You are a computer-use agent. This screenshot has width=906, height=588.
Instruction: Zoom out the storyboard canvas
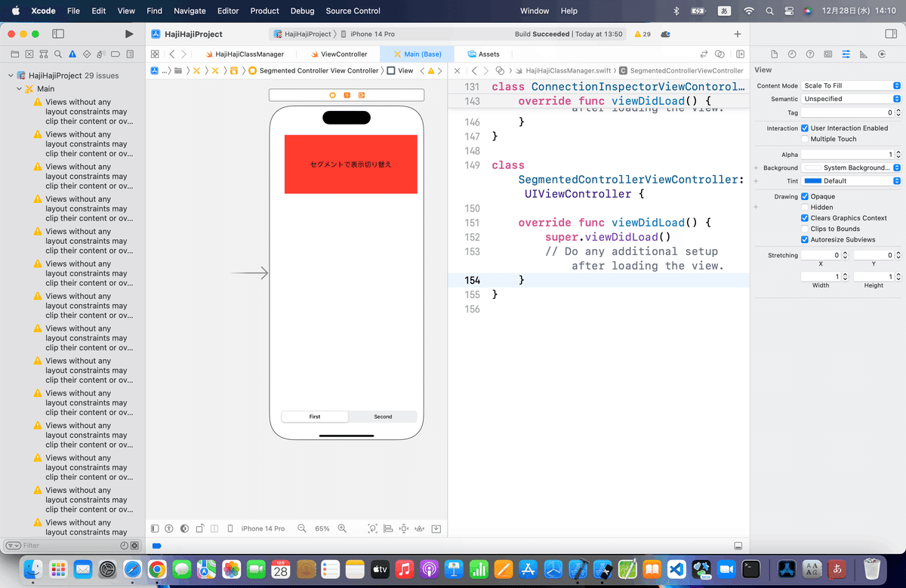click(302, 528)
